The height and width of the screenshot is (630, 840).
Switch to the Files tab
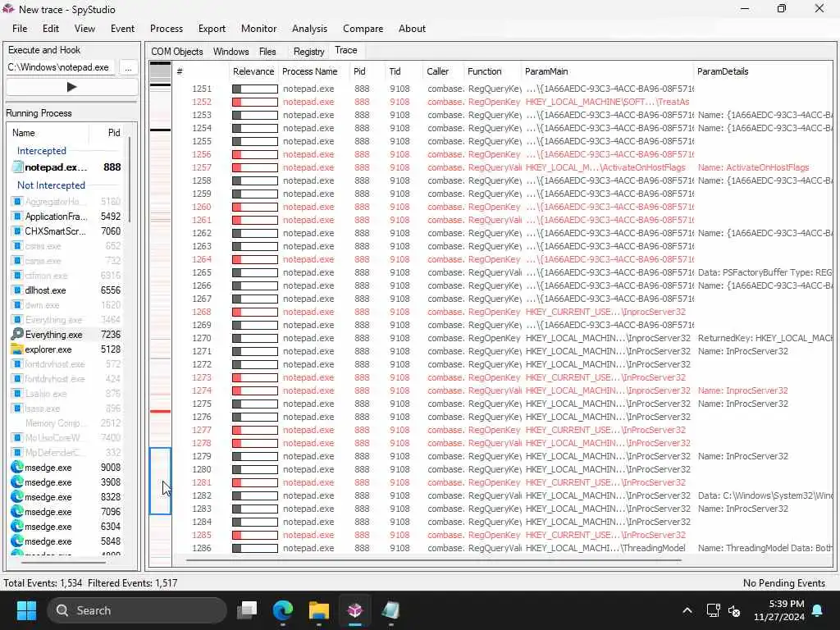267,52
